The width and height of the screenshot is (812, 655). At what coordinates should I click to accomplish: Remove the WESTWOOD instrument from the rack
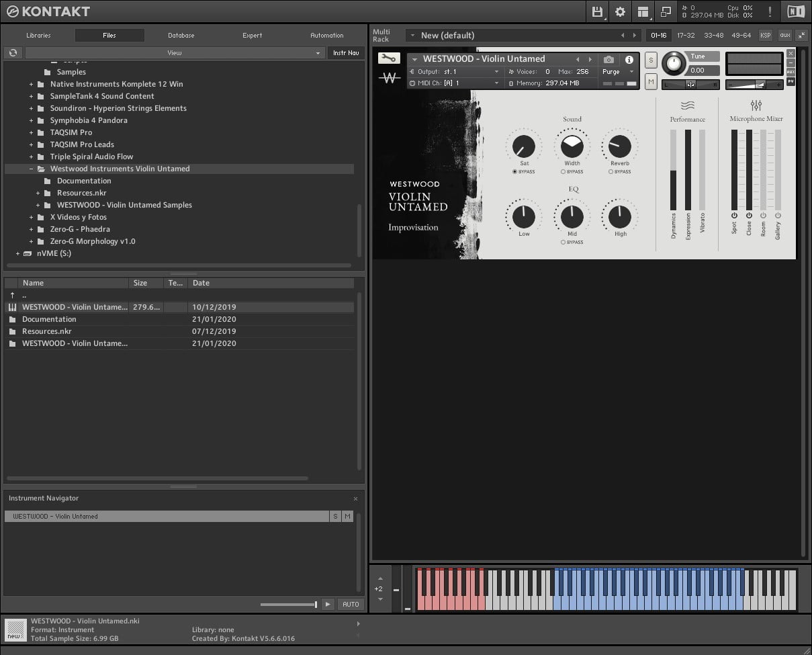791,53
